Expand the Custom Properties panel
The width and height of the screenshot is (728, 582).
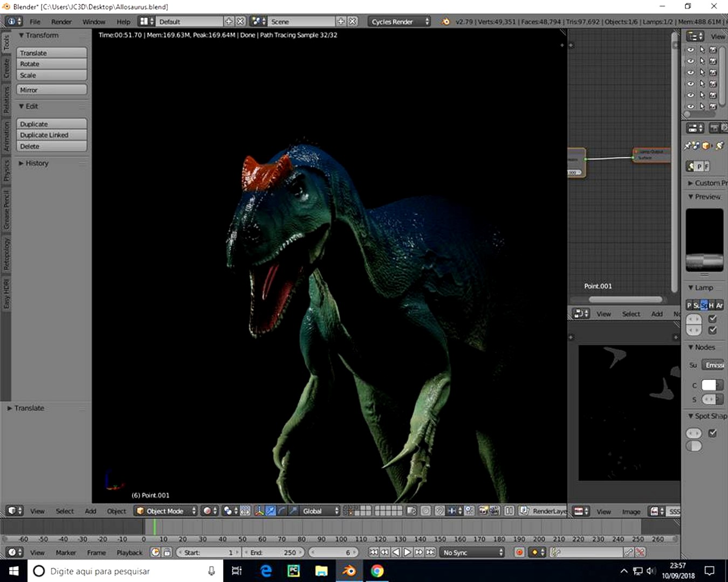pos(707,183)
